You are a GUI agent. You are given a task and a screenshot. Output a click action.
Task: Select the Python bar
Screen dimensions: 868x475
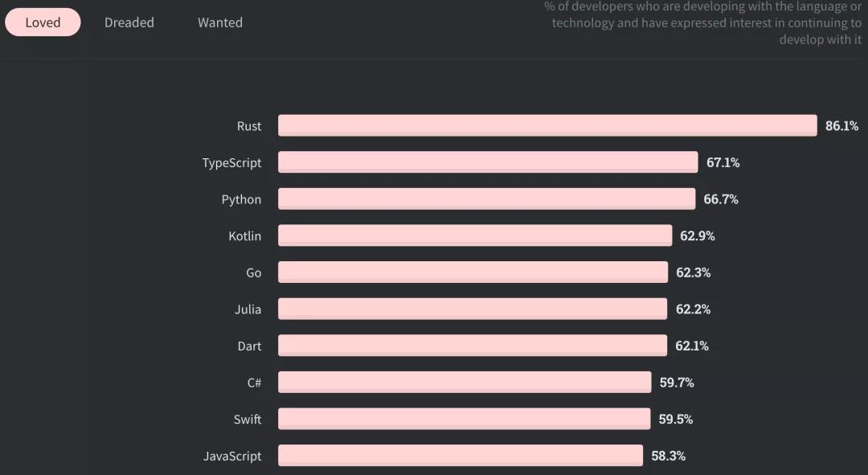click(486, 199)
